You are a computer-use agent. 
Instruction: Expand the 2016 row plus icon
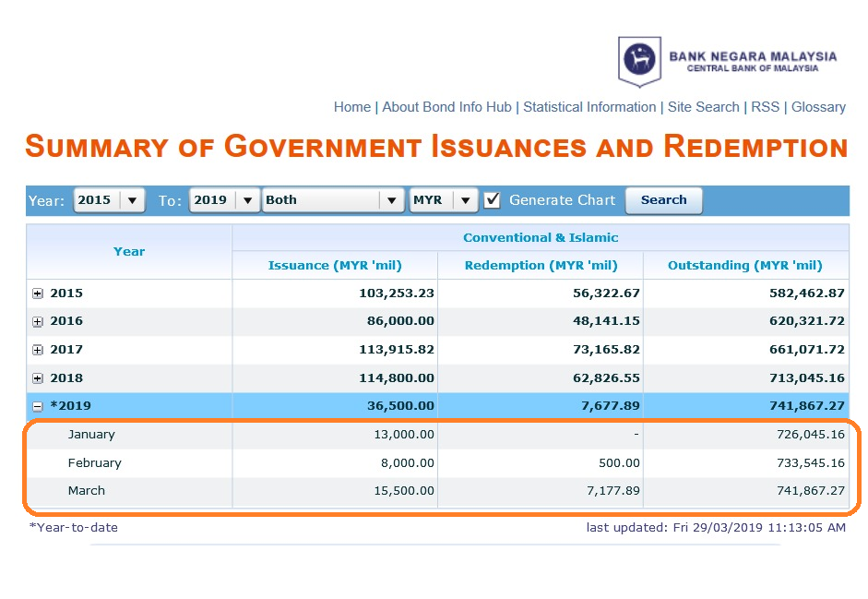coord(38,322)
